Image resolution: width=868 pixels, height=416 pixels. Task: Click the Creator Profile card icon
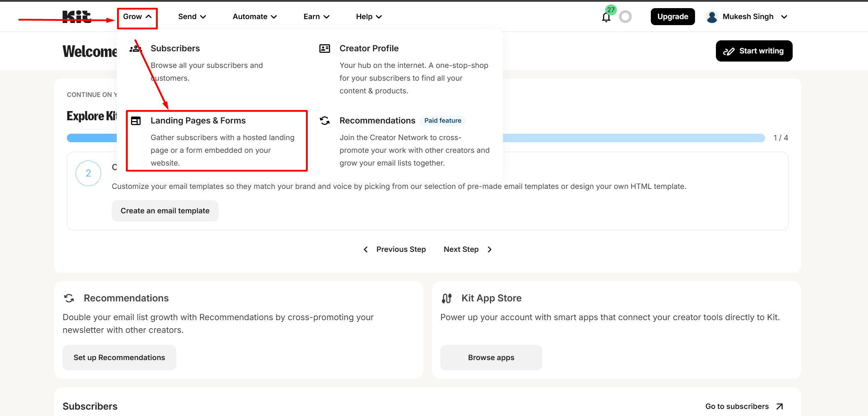(x=324, y=48)
